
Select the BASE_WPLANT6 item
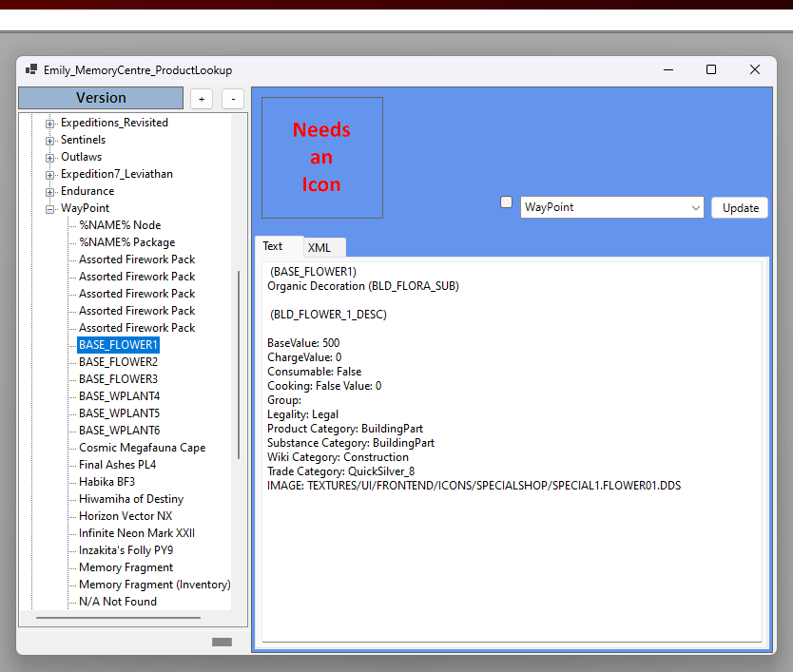pos(120,431)
